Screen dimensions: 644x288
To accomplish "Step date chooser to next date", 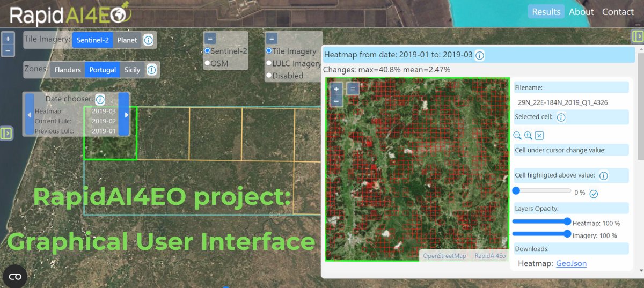I will pyautogui.click(x=124, y=114).
